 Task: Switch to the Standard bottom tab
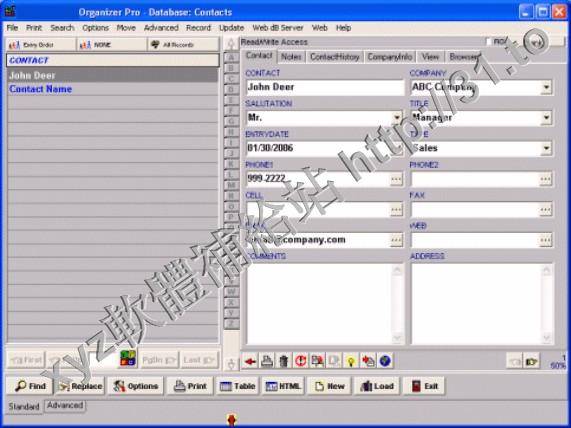click(24, 407)
